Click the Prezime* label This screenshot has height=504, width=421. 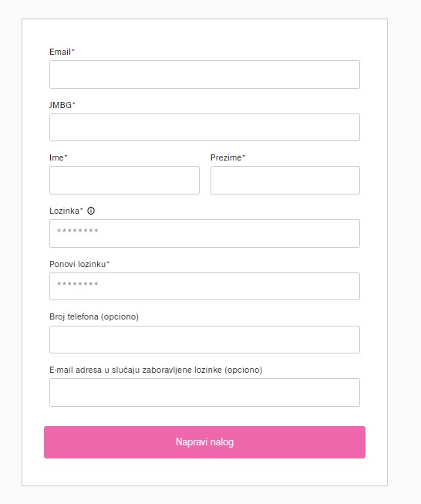[228, 157]
